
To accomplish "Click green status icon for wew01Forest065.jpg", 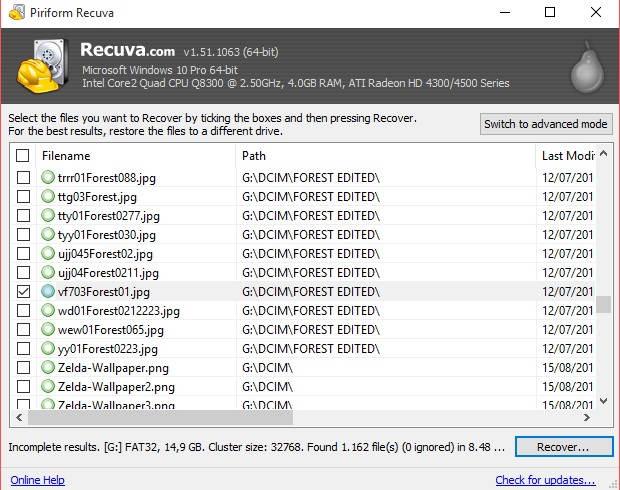I will pos(47,330).
